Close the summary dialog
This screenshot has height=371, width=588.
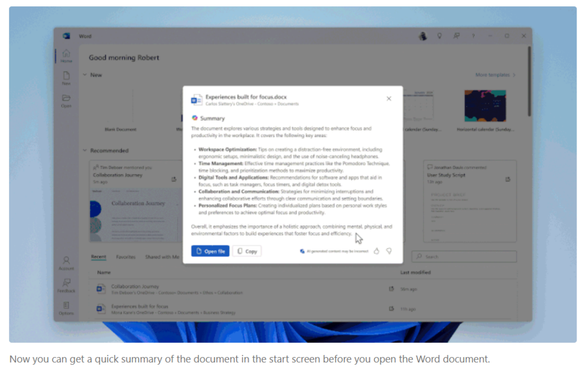[389, 99]
